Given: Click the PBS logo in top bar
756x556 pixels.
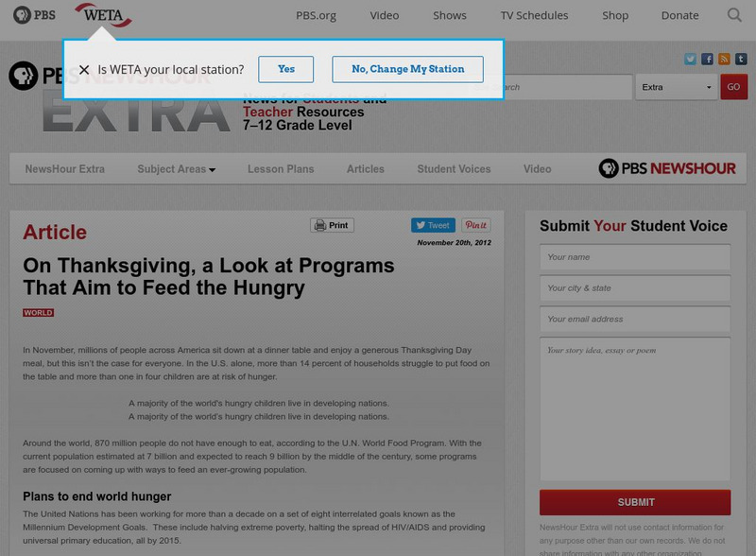Looking at the screenshot, I should [34, 15].
